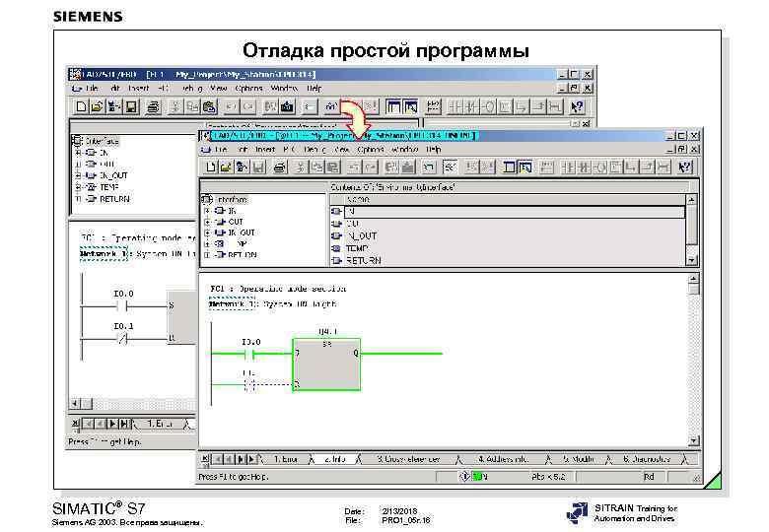Screen dimensions: 769x532
Task: Toggle Monitor glasses icon in back window toolbar
Action: click(331, 106)
